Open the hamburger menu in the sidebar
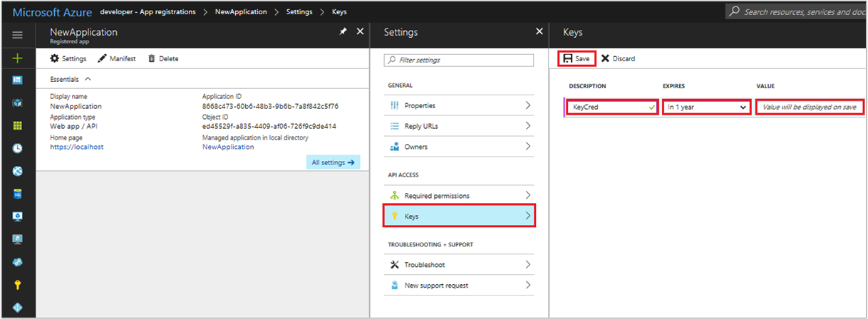The width and height of the screenshot is (868, 319). [x=18, y=35]
